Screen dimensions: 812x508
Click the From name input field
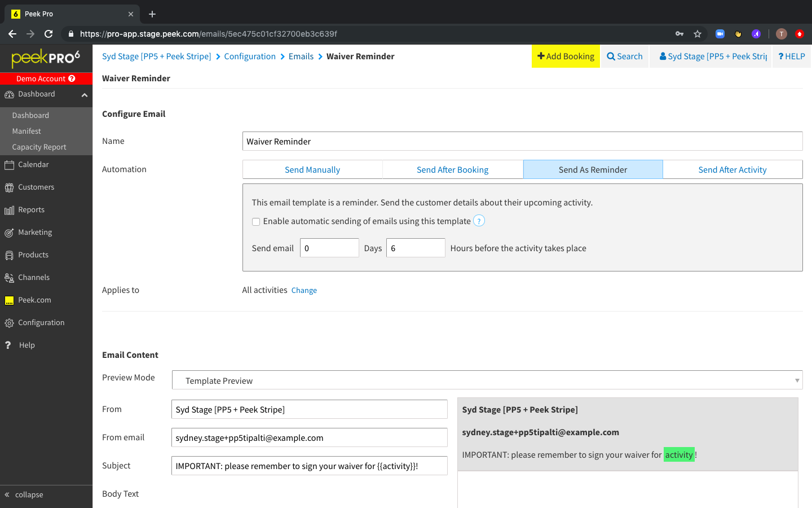[310, 409]
